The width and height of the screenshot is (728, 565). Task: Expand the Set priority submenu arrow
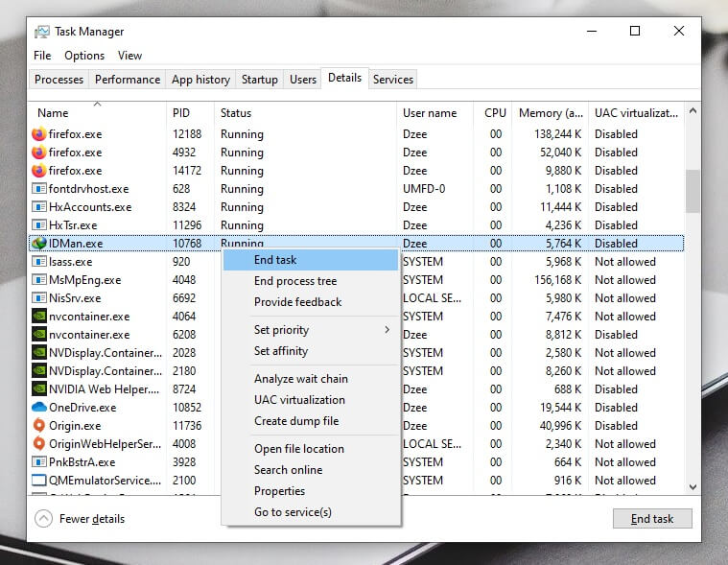[387, 330]
